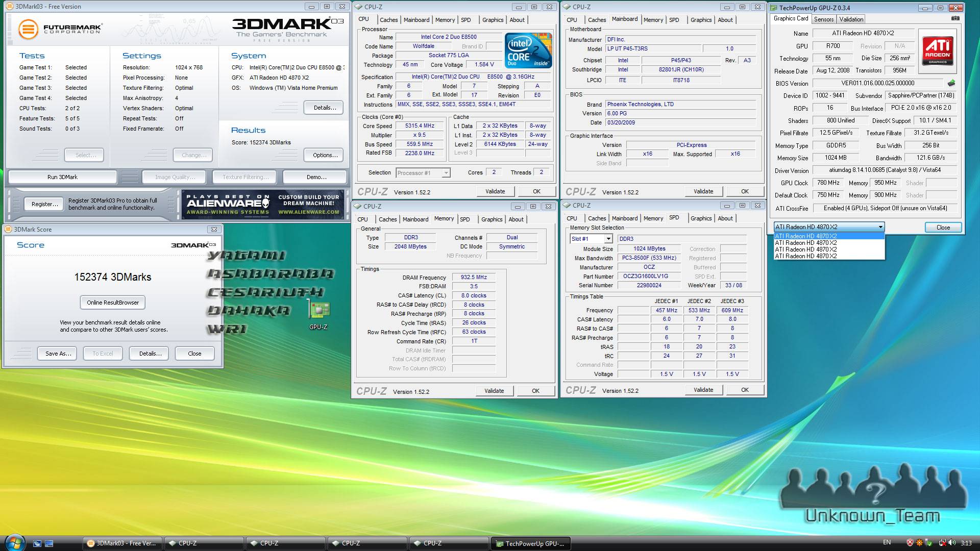
Task: Click the Run 3DMark button
Action: point(62,177)
